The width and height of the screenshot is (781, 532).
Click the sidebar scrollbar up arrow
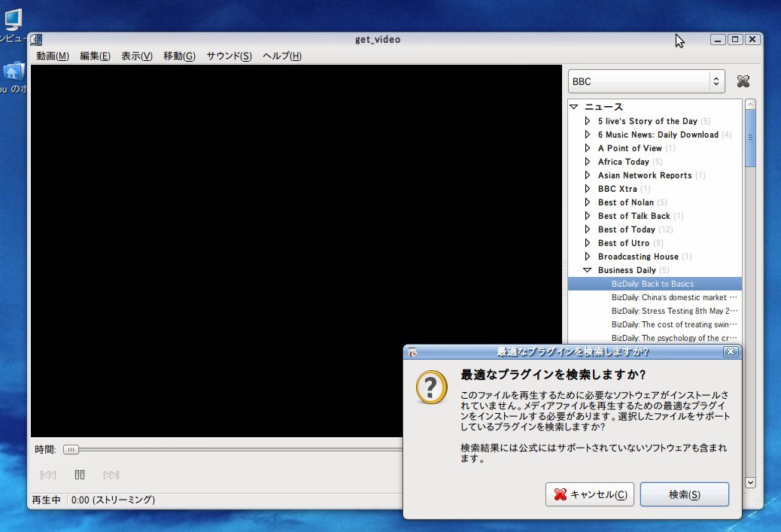tap(750, 104)
